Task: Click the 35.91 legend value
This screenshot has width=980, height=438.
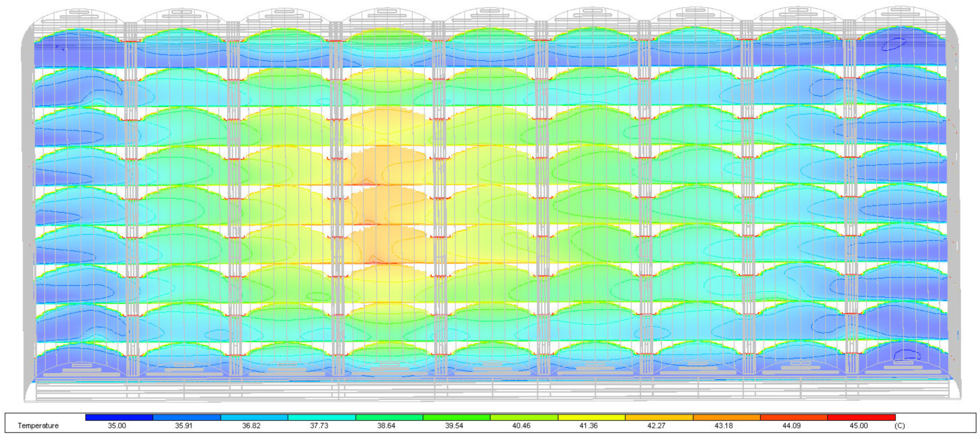Action: (184, 426)
